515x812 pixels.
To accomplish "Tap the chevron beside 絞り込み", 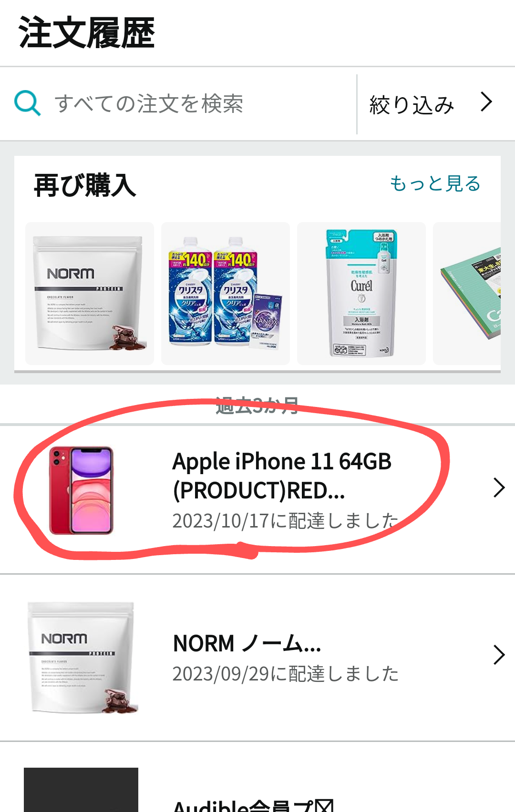I will tap(486, 102).
